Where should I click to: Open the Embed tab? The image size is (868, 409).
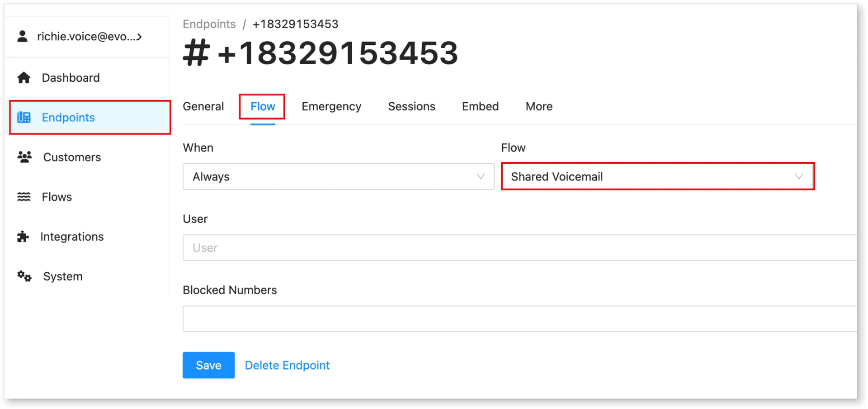click(480, 106)
